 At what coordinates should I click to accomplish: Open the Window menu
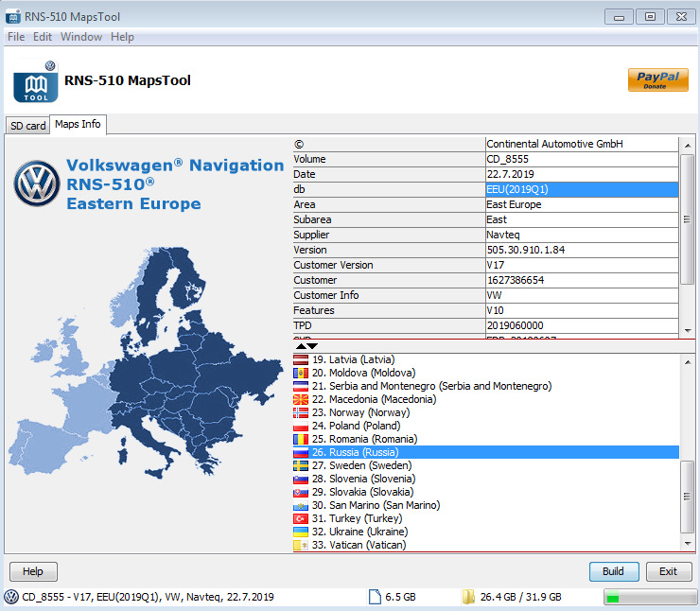pyautogui.click(x=81, y=37)
